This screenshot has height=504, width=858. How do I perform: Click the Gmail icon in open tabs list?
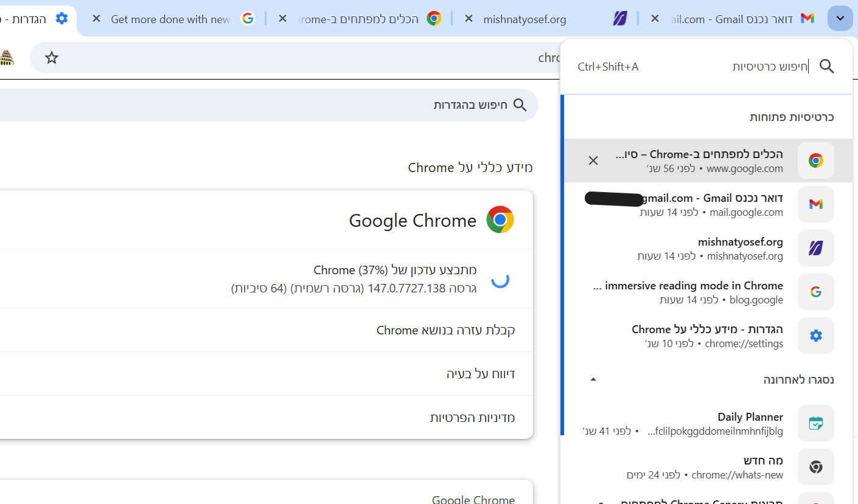[816, 204]
